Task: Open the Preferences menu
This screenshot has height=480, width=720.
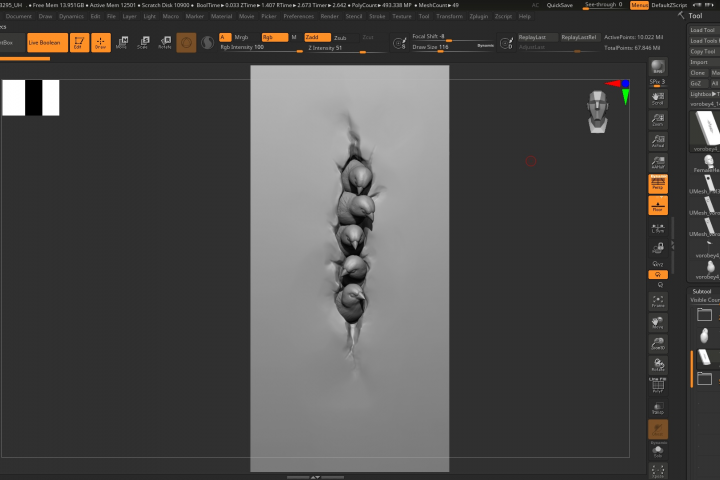Action: (298, 16)
